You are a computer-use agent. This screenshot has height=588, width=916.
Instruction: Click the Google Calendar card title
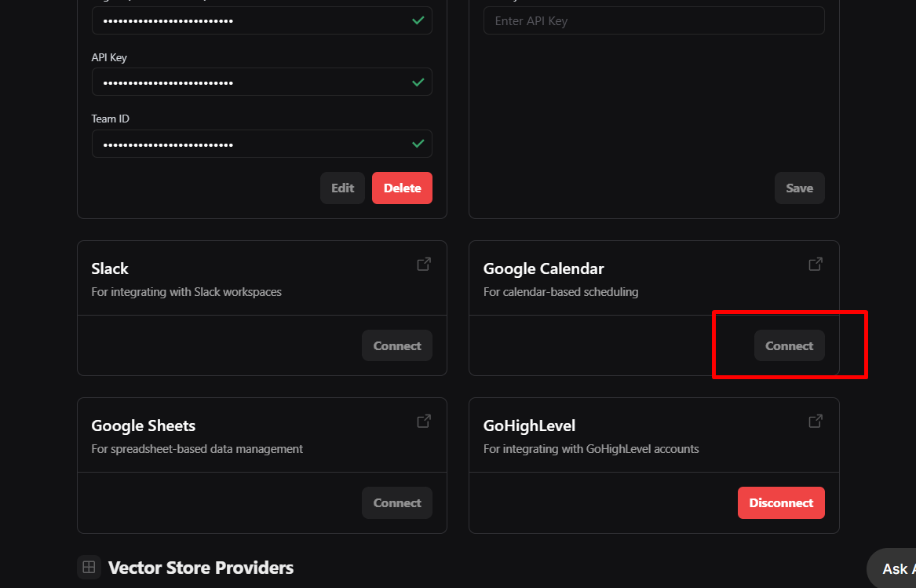(543, 268)
